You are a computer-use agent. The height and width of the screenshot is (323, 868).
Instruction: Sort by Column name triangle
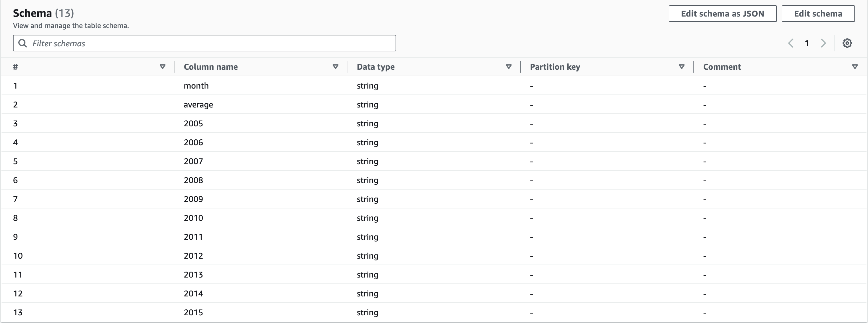pos(335,67)
